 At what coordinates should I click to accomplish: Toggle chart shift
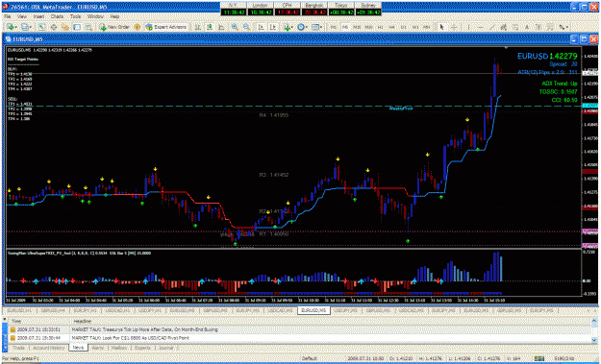[272, 27]
